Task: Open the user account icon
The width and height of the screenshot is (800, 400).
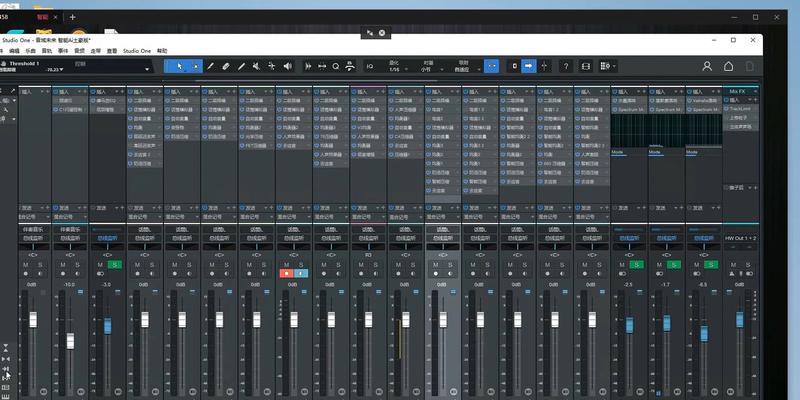Action: (707, 66)
